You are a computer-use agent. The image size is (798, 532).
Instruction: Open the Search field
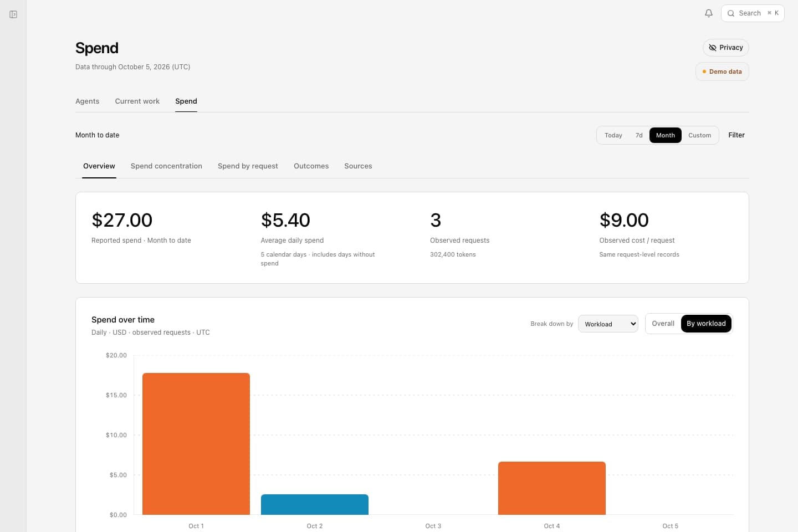click(753, 13)
